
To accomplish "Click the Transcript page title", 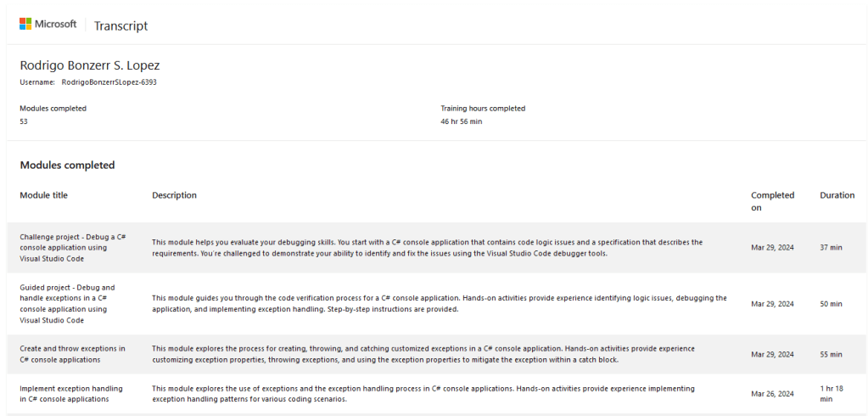I will tap(120, 25).
